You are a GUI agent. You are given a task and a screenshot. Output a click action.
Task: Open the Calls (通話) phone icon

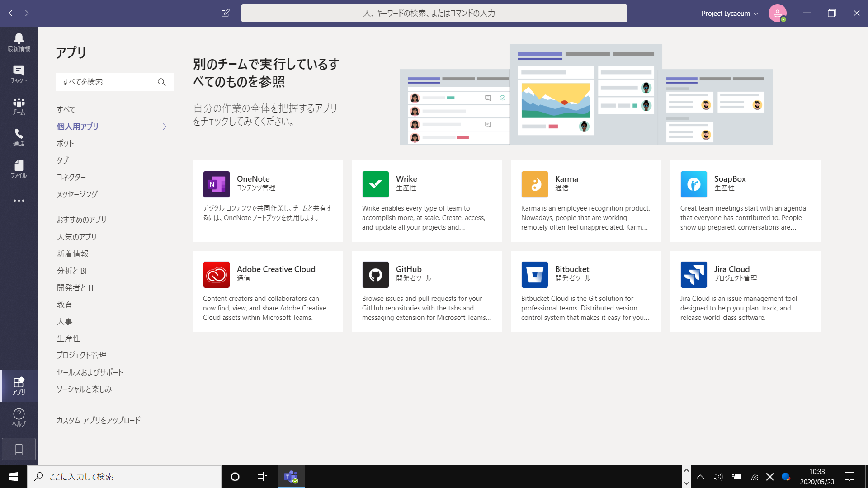19,137
